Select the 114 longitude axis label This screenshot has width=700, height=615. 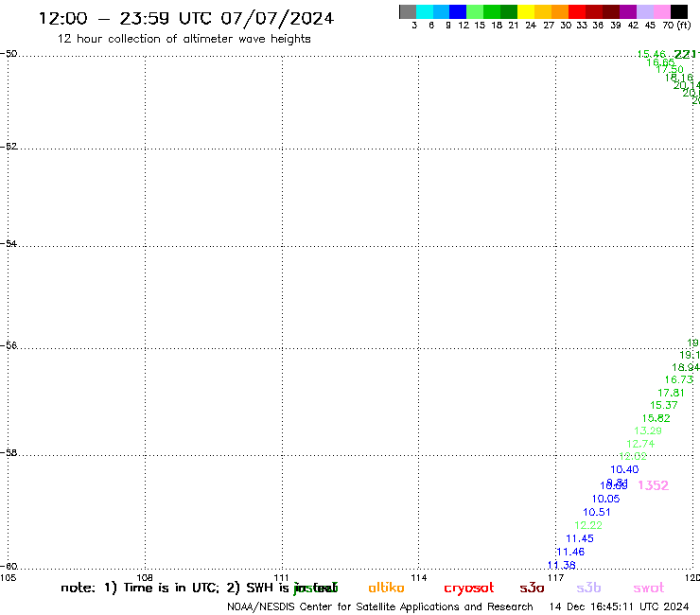418,578
